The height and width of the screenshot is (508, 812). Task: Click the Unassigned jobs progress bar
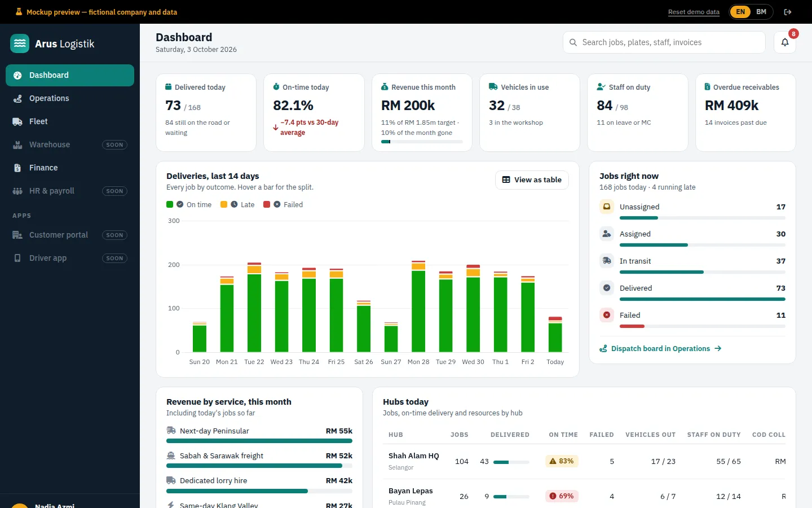point(703,218)
